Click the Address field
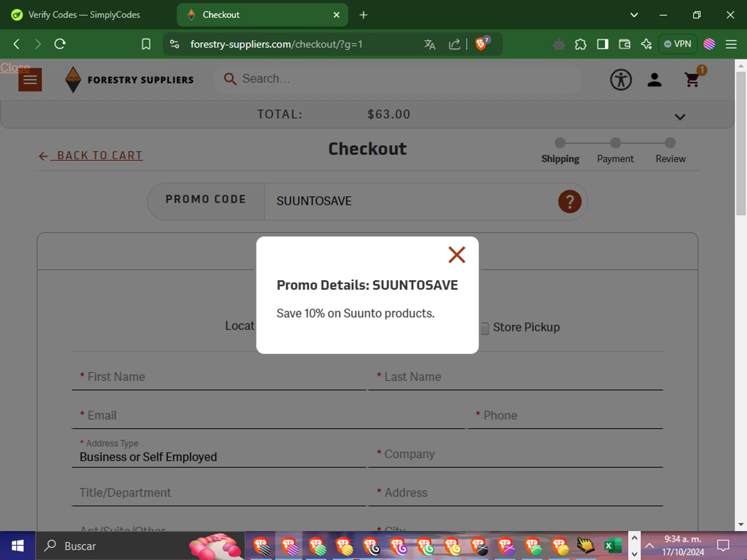Image resolution: width=747 pixels, height=560 pixels. point(515,493)
